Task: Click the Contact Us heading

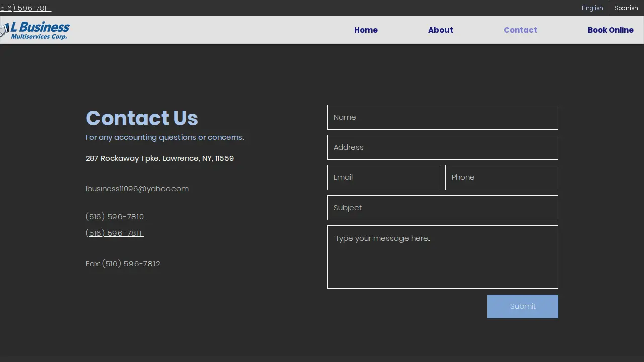Action: (x=142, y=118)
